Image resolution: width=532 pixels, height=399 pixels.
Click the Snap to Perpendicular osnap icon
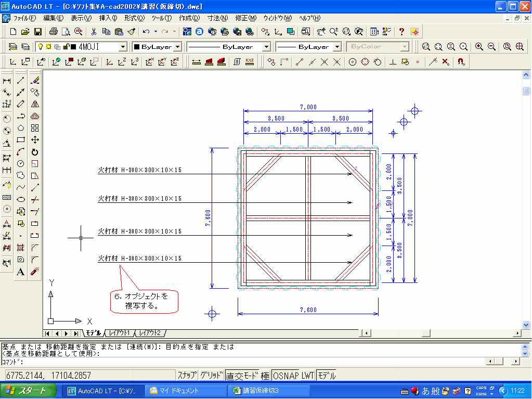pos(393,62)
